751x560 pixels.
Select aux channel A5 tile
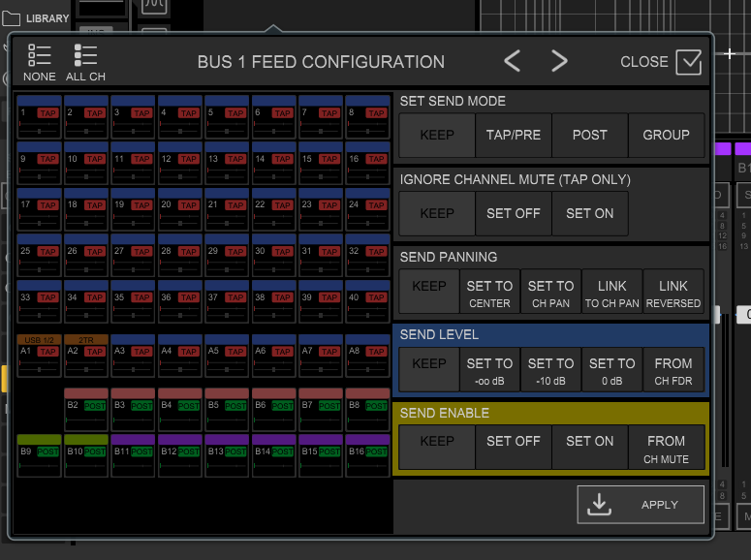(x=227, y=356)
